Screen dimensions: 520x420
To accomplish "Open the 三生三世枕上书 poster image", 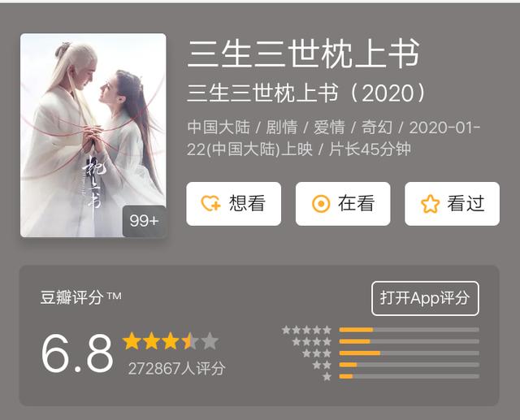I will tap(93, 135).
